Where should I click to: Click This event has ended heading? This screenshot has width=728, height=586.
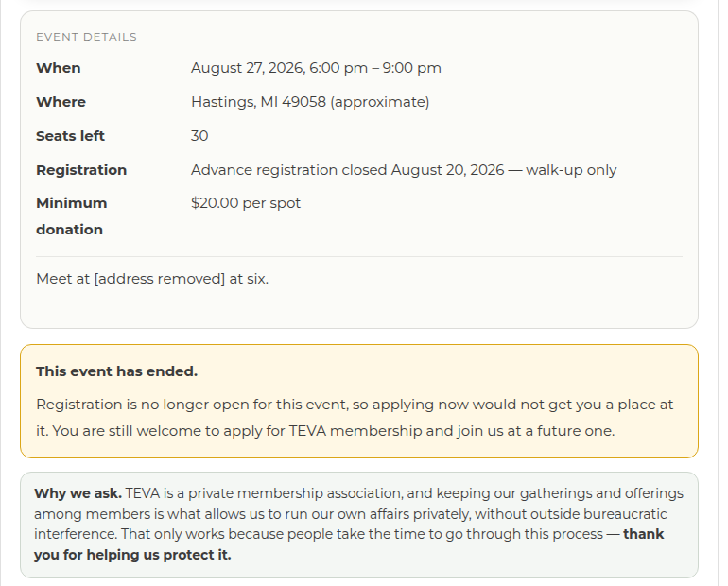pos(116,371)
